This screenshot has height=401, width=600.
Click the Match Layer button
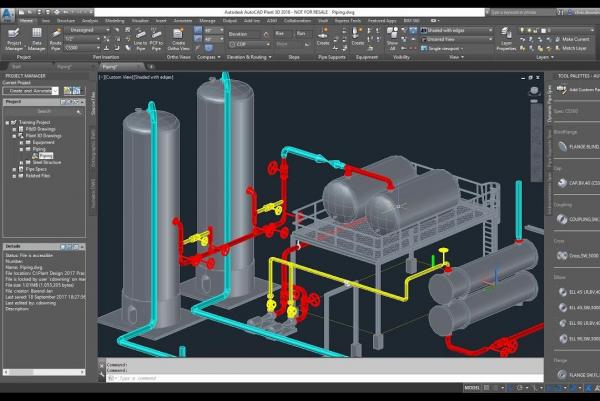[573, 47]
